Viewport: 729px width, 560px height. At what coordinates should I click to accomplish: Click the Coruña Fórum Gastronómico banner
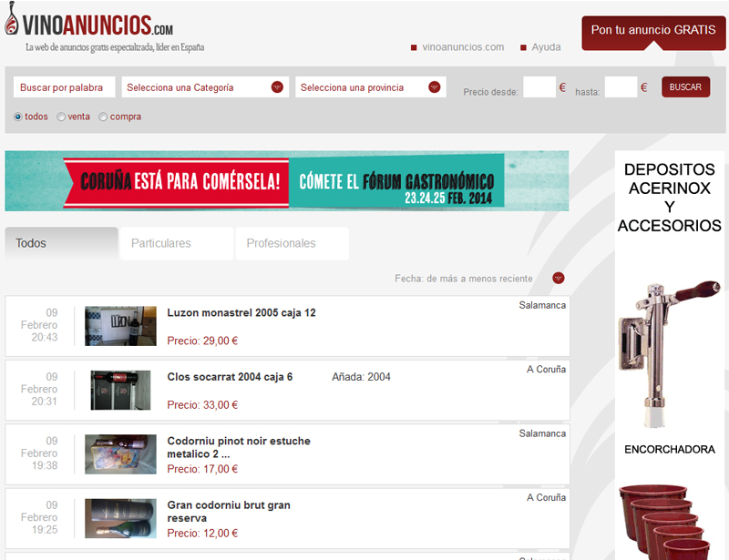[x=287, y=181]
